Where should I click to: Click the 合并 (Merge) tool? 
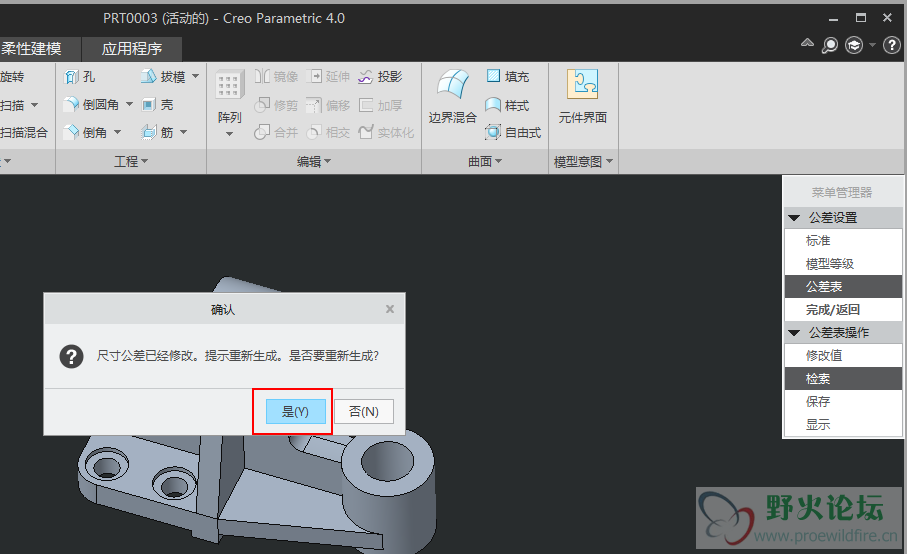click(x=276, y=132)
